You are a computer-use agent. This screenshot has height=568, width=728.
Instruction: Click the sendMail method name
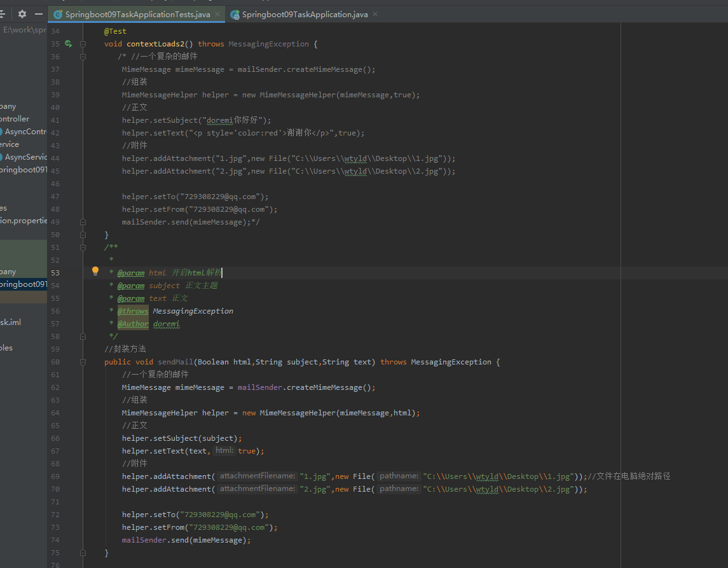click(175, 362)
